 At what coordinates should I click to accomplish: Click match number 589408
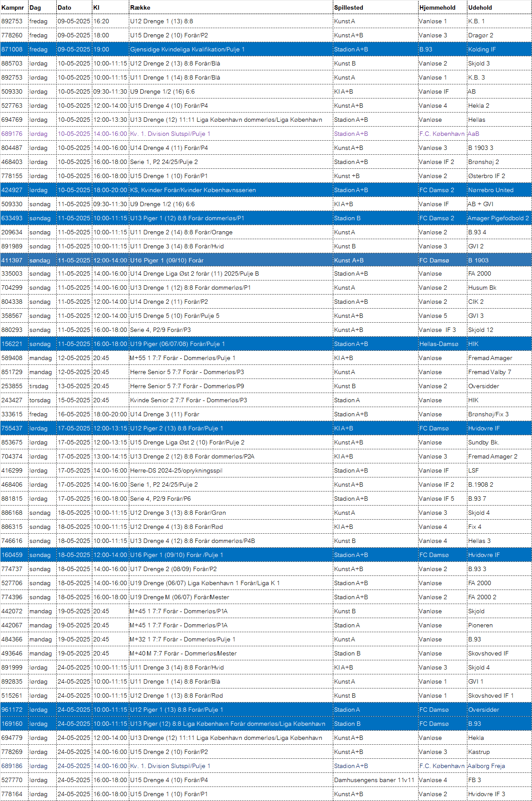[x=12, y=358]
